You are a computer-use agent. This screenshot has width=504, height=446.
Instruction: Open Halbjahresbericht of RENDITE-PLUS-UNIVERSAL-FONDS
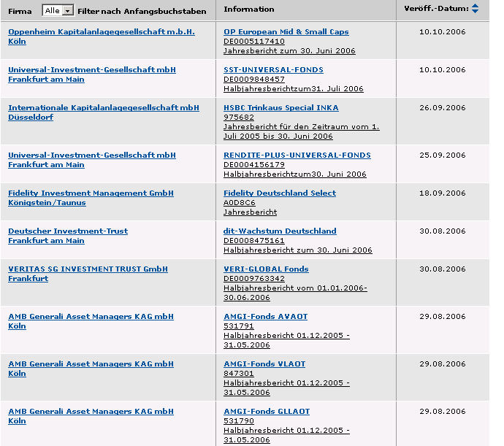click(x=295, y=174)
